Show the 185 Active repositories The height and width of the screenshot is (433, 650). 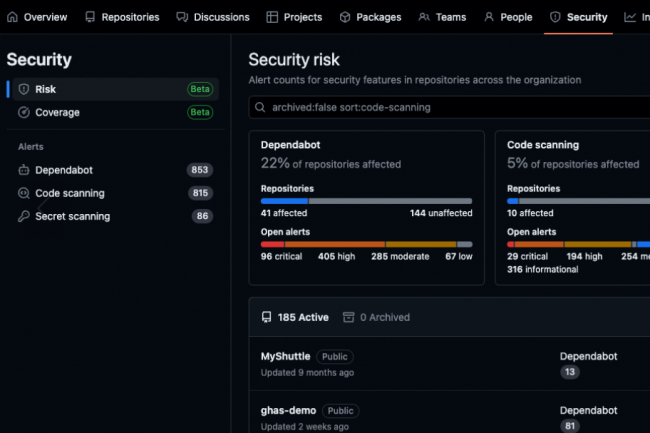[295, 317]
